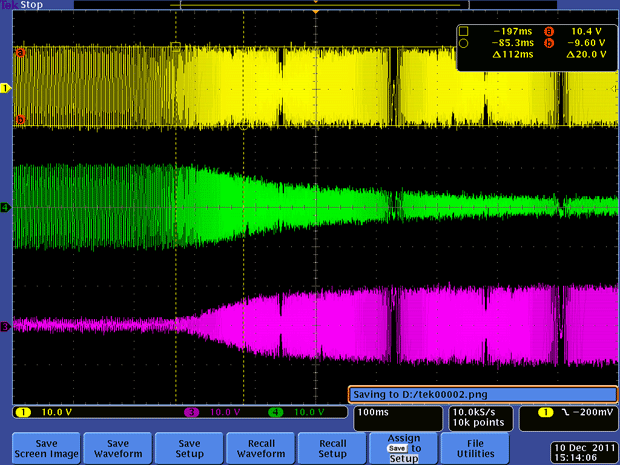620x465 pixels.
Task: Open File Utilities menu
Action: pyautogui.click(x=475, y=448)
